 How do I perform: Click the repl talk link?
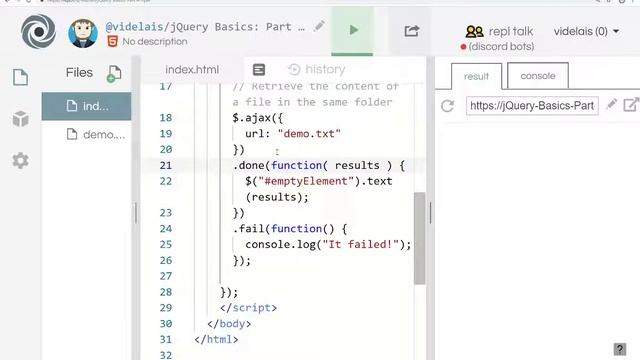pos(511,31)
